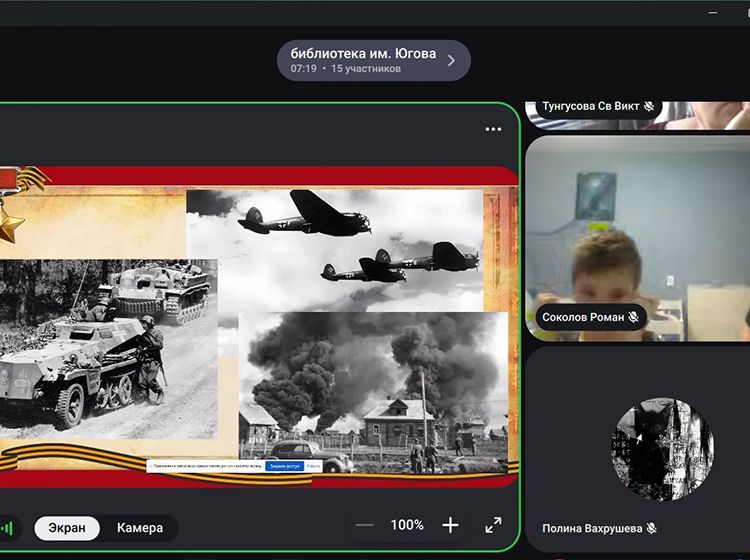Switch to the Камера view
The width and height of the screenshot is (750, 560).
tap(140, 528)
